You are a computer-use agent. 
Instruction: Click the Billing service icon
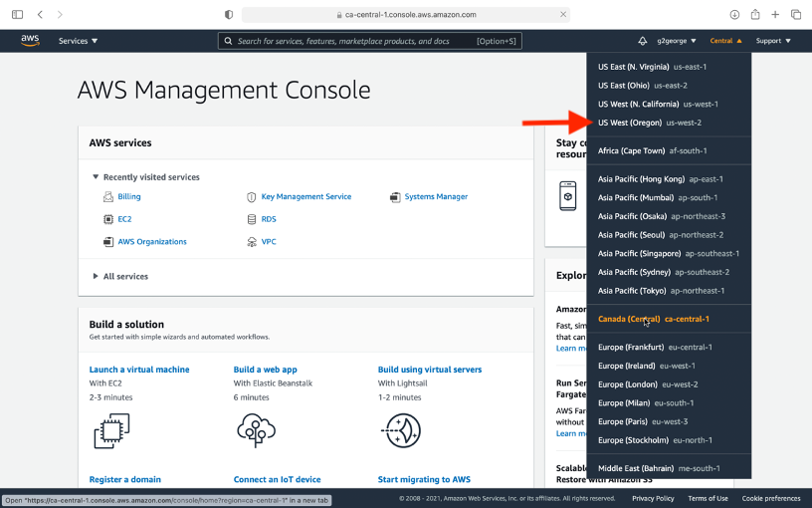[108, 196]
